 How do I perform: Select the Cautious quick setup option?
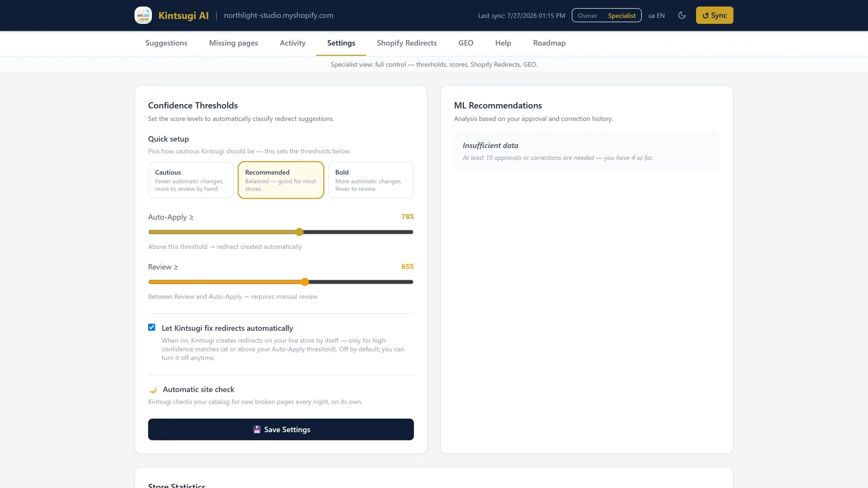pyautogui.click(x=191, y=180)
